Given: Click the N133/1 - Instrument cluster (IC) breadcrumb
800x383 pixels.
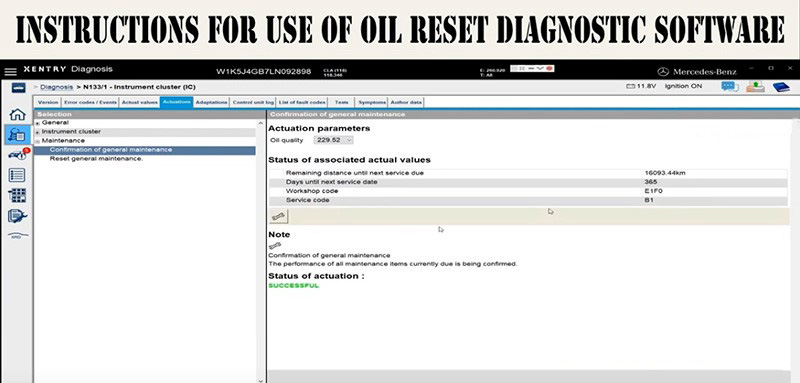Looking at the screenshot, I should [139, 87].
